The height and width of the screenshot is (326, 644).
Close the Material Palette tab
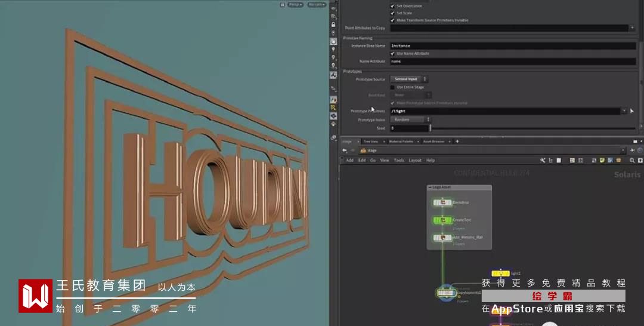click(x=419, y=142)
